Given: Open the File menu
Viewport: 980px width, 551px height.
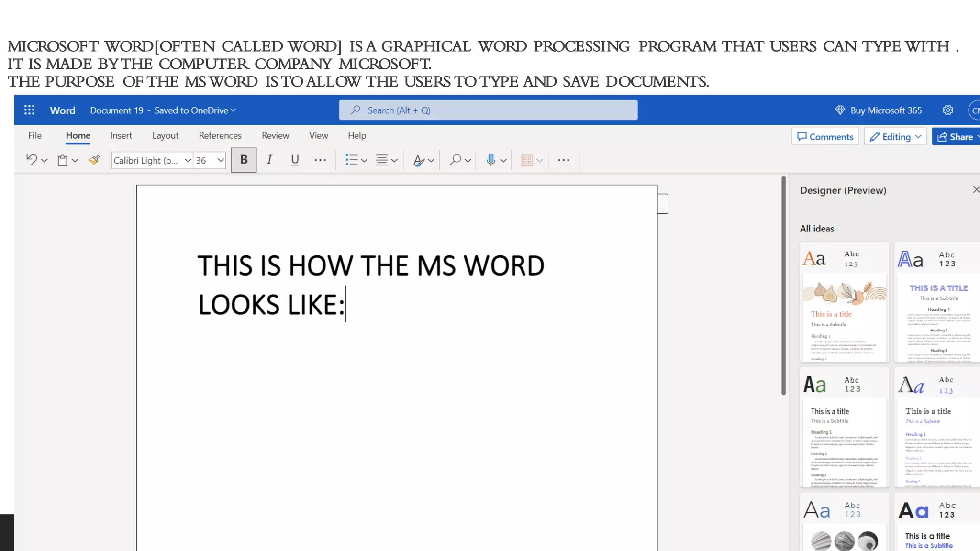Looking at the screenshot, I should tap(35, 135).
